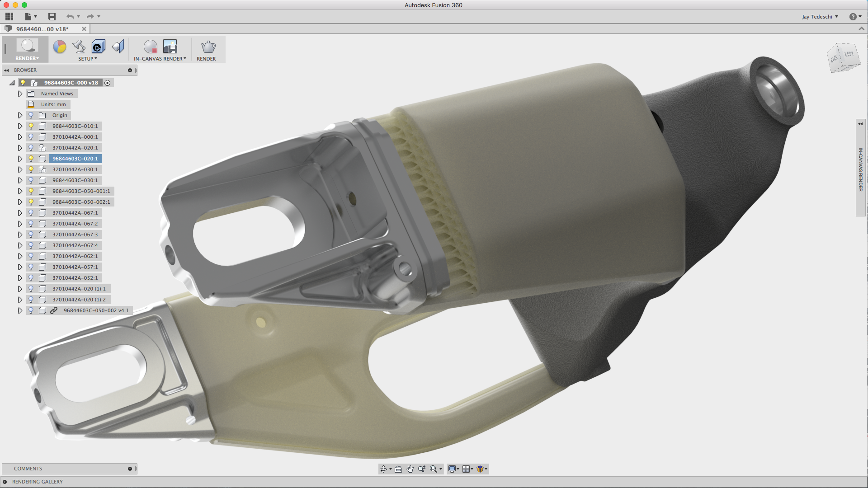Toggle light bulb of 37010442A-062:1
This screenshot has height=488, width=868.
click(x=31, y=256)
